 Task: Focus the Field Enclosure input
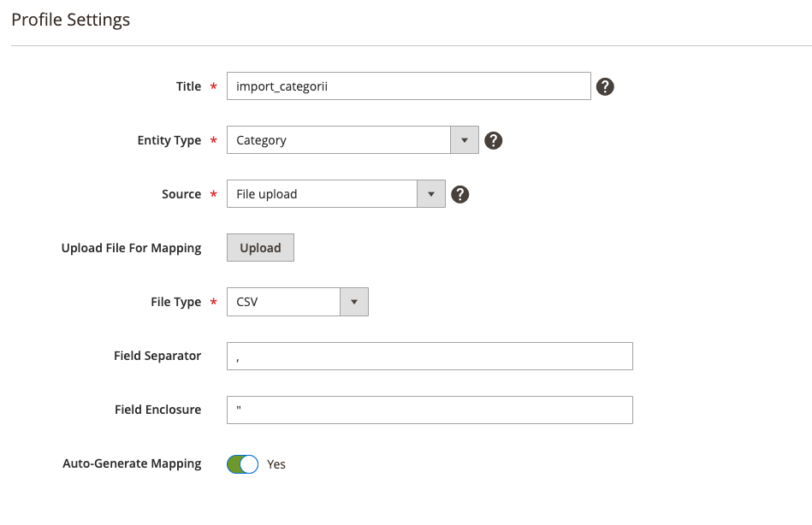pos(430,410)
